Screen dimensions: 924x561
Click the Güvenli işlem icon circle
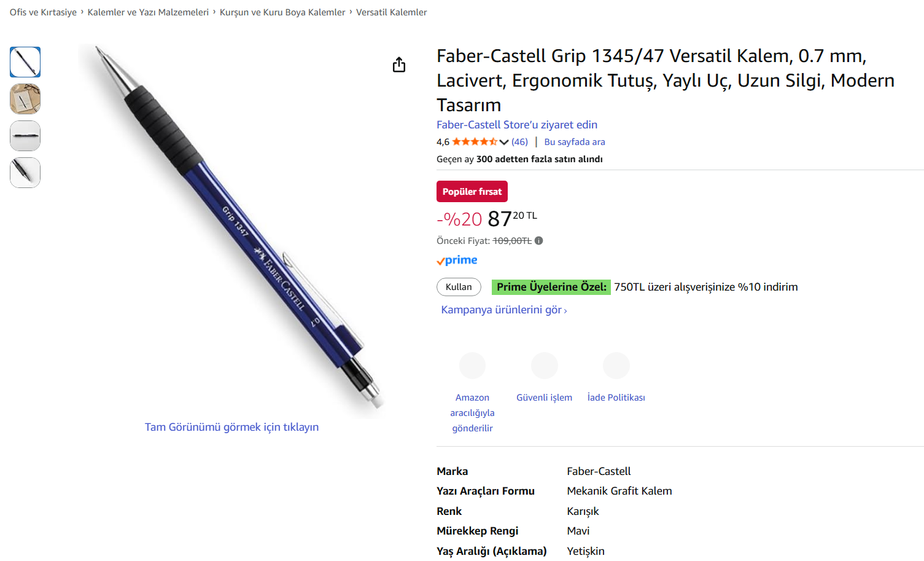click(544, 366)
